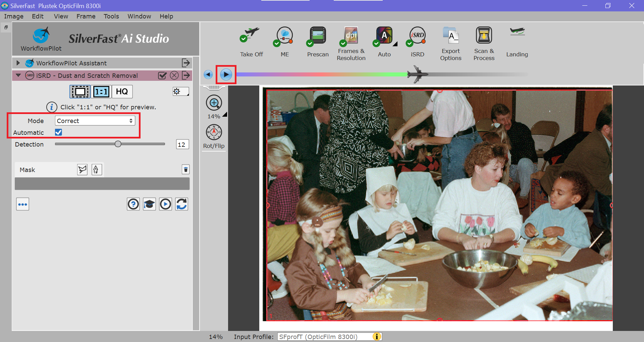The image size is (644, 342).
Task: Click the Detection value field showing 12
Action: pyautogui.click(x=182, y=145)
